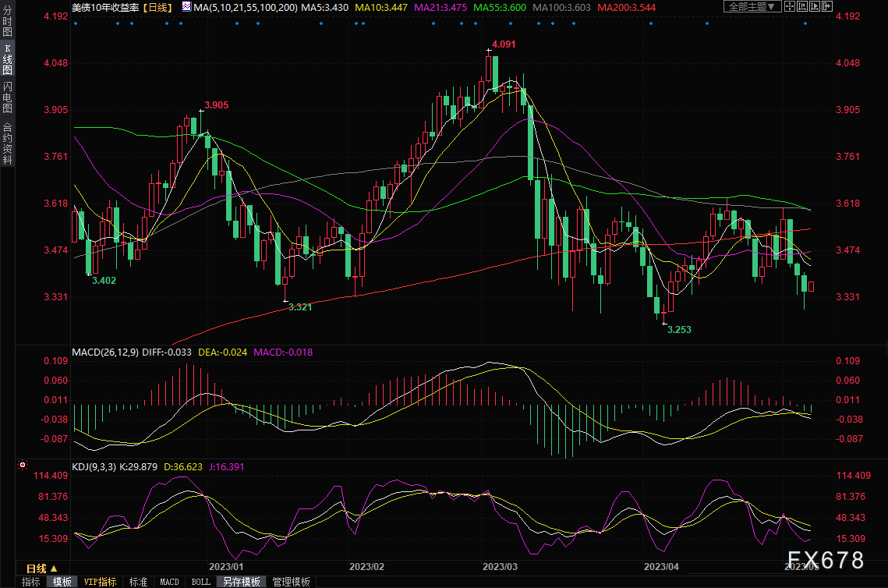The image size is (888, 588).
Task: Click the red marker icon beside KDJ
Action: pos(23,465)
